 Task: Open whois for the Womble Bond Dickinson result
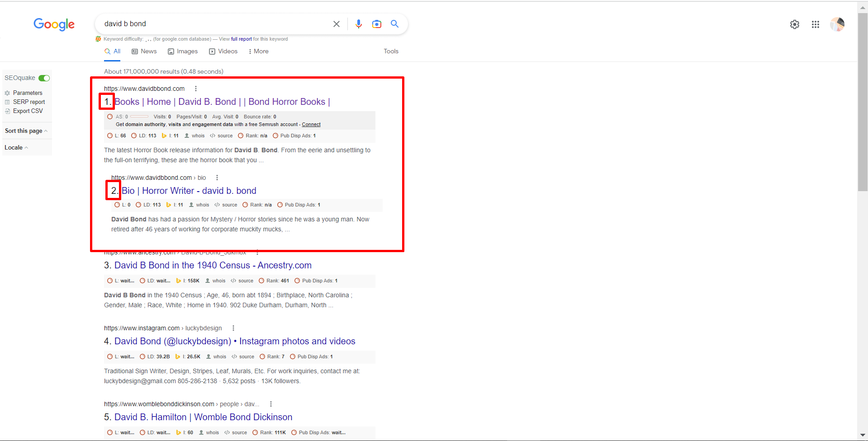(209, 432)
